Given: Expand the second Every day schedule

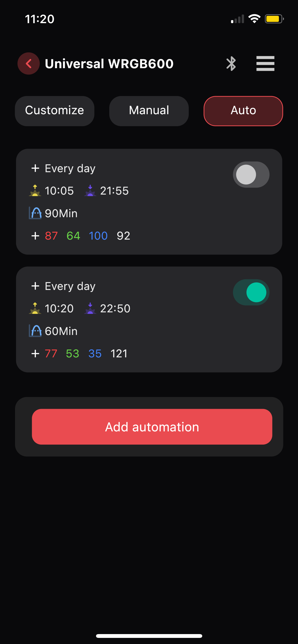Looking at the screenshot, I should (35, 286).
